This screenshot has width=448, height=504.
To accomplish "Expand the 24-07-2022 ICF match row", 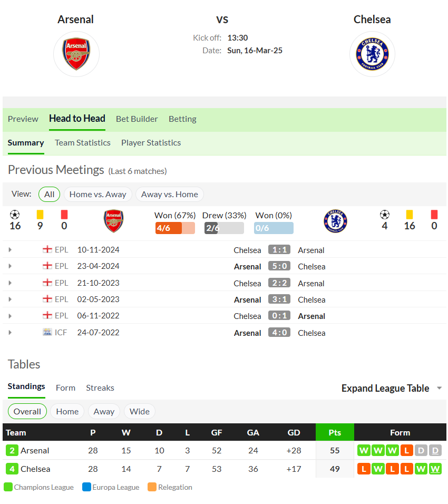I will pyautogui.click(x=10, y=333).
